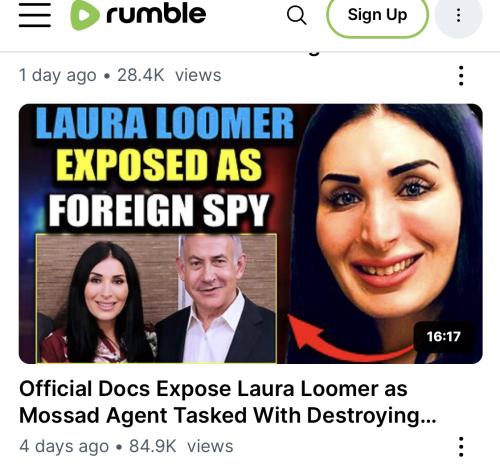This screenshot has width=500, height=469.
Task: Open the hamburger navigation menu
Action: (x=35, y=15)
